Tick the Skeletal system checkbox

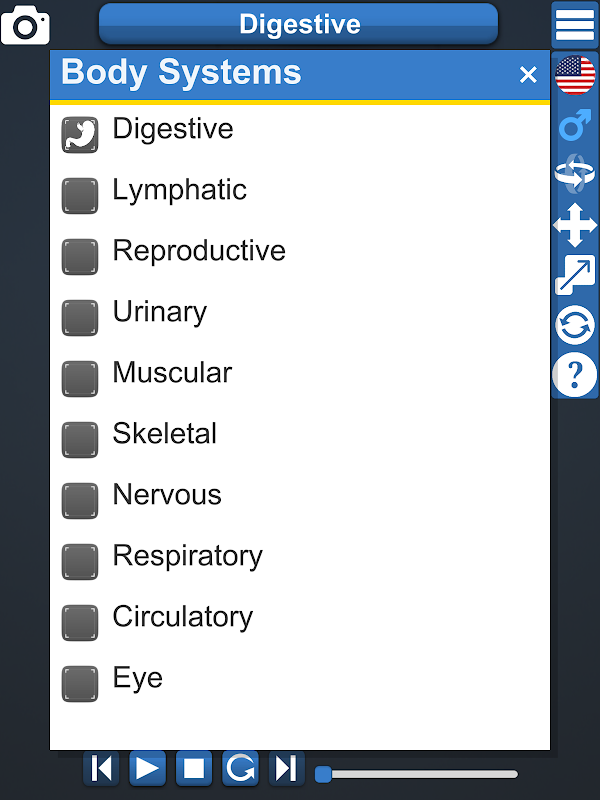[80, 439]
